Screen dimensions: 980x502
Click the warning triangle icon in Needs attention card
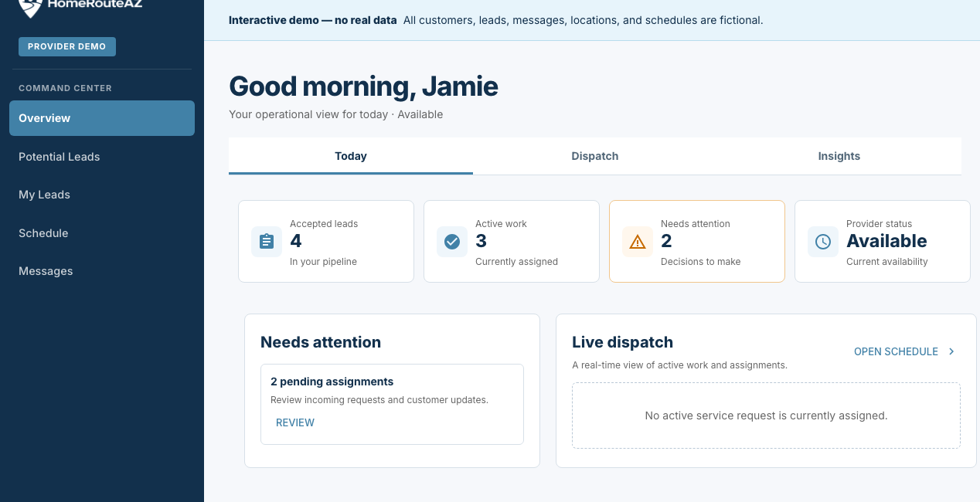638,242
